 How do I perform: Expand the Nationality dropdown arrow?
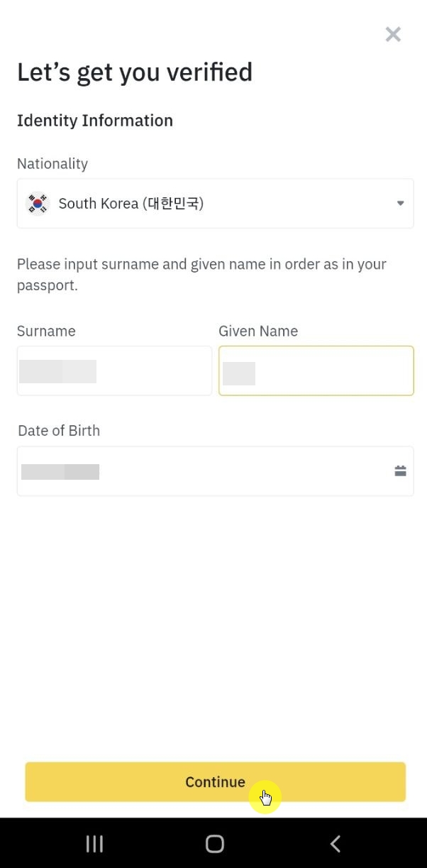click(400, 204)
